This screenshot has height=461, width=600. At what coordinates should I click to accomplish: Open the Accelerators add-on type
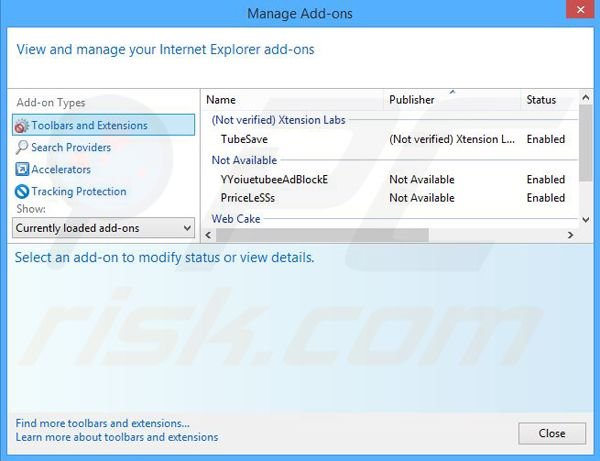61,169
